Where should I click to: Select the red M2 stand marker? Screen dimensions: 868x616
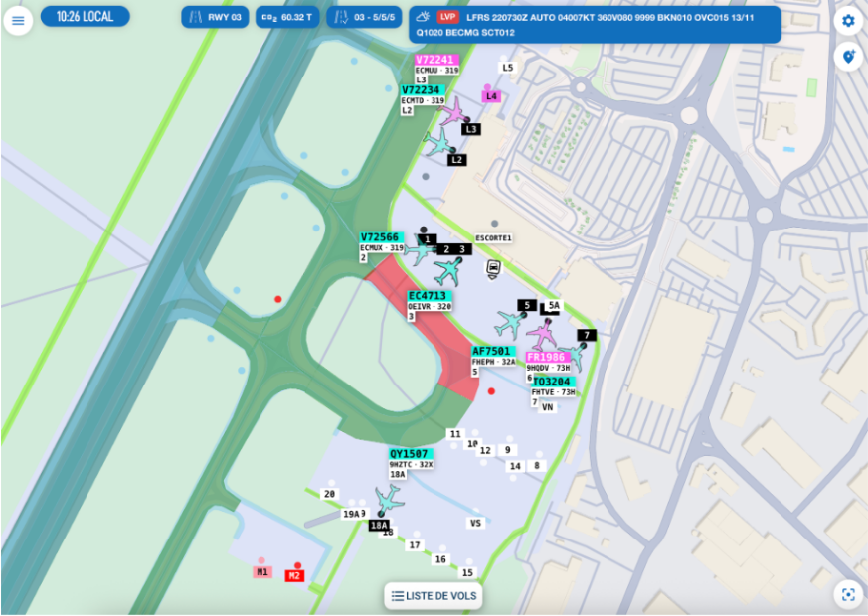pyautogui.click(x=294, y=576)
